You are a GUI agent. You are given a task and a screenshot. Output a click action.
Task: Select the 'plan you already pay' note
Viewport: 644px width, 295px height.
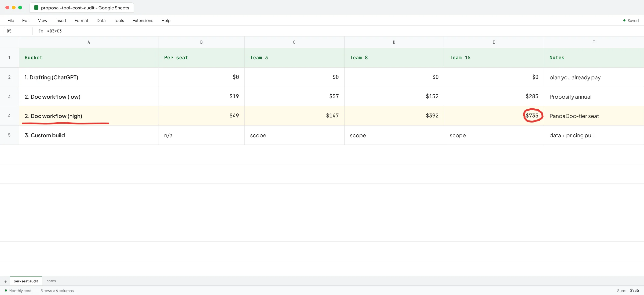(x=594, y=77)
